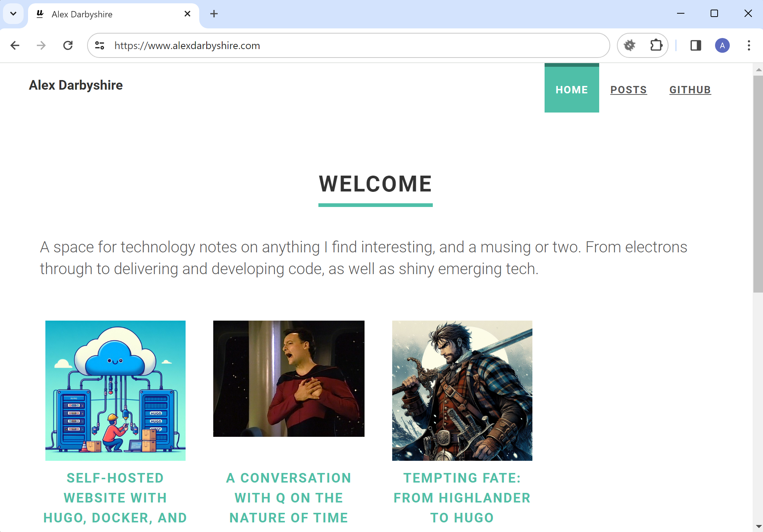The width and height of the screenshot is (763, 532).
Task: Open the Chrome three-dot menu
Action: [x=749, y=45]
